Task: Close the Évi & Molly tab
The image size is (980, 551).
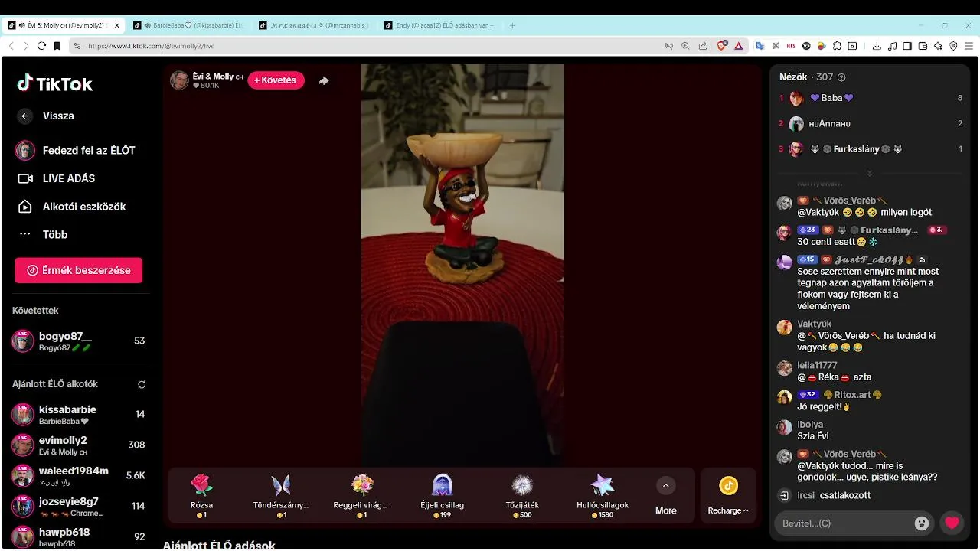Action: pyautogui.click(x=116, y=25)
